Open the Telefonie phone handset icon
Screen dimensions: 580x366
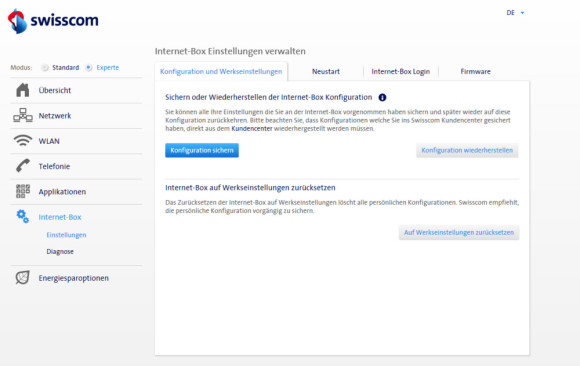(x=23, y=166)
